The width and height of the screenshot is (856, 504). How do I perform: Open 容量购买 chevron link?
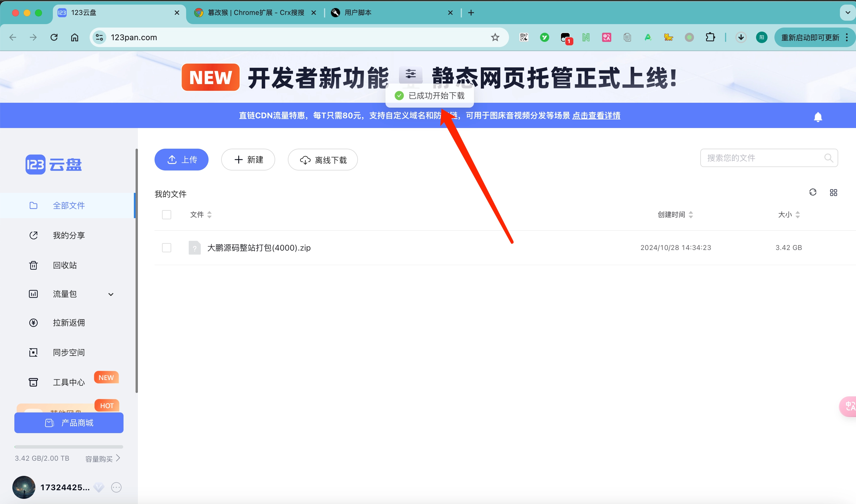[x=103, y=458]
